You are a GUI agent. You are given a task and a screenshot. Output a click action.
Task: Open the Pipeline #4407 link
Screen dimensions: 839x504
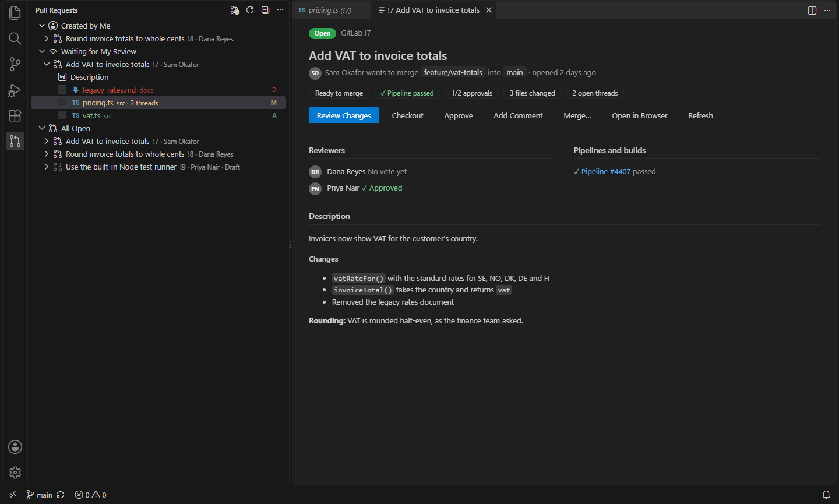606,171
